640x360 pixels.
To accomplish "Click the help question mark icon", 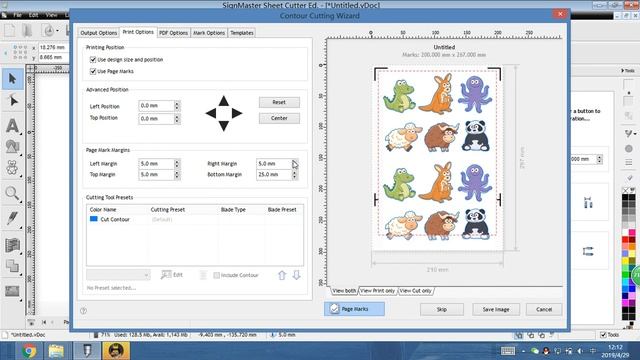I will [84, 311].
